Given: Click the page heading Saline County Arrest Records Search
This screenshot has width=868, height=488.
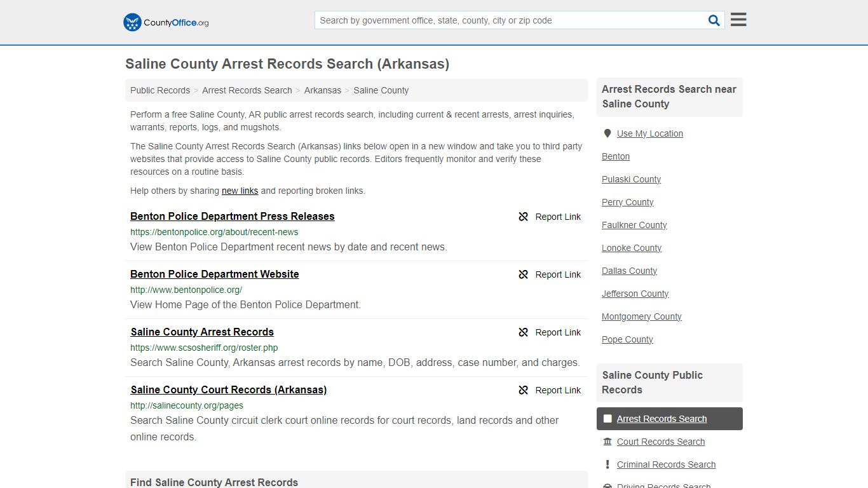Looking at the screenshot, I should 287,64.
